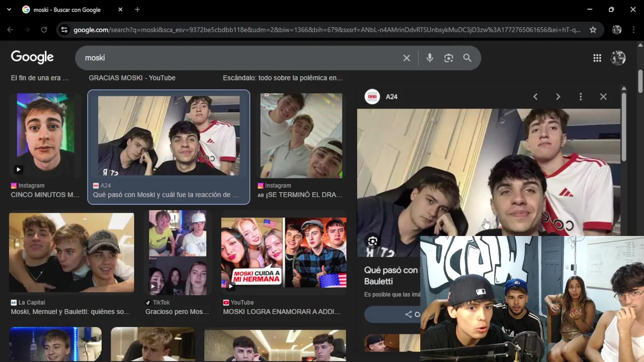Open a new browser tab
The image size is (644, 362).
tap(137, 10)
